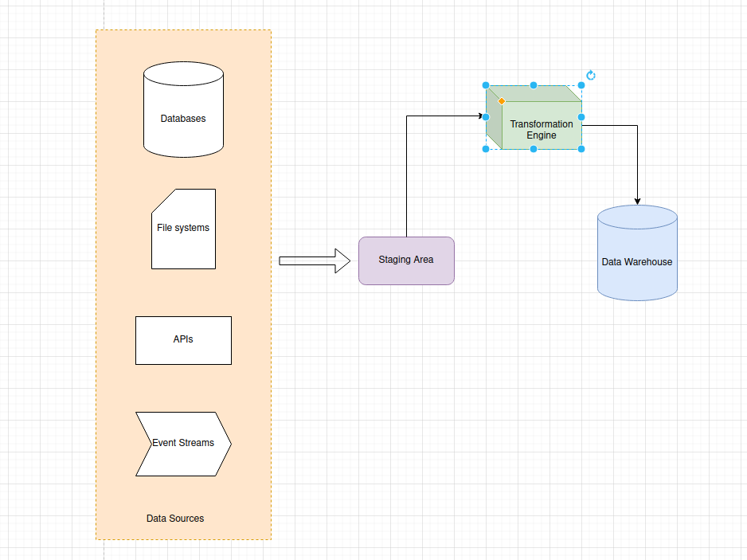
Task: Select the block arrow pointing to Staging Area
Action: pyautogui.click(x=314, y=260)
